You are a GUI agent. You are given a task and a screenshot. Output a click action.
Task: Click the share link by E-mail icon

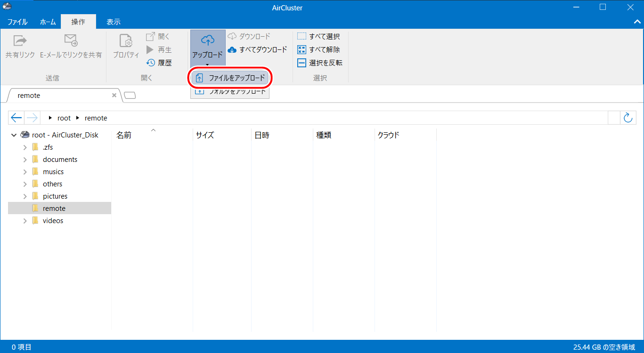tap(71, 41)
